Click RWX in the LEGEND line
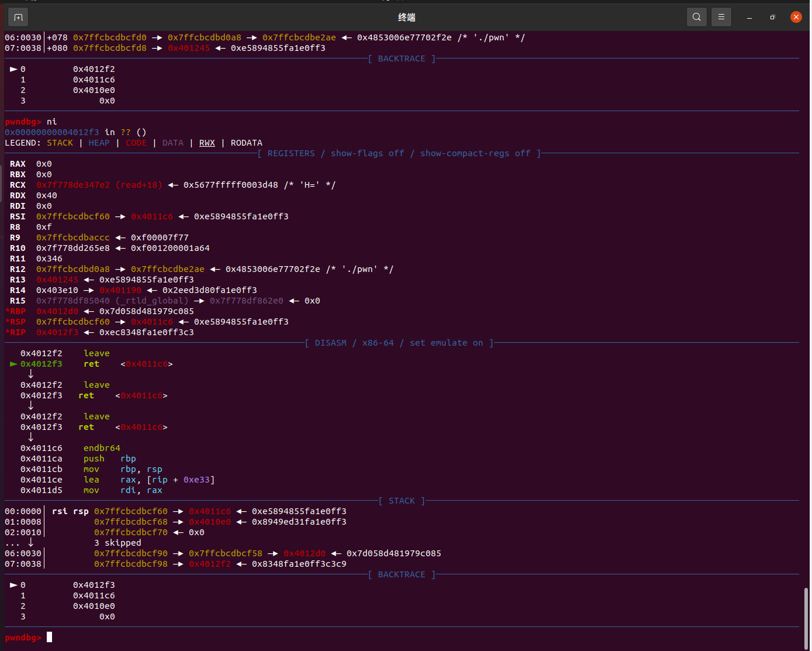The width and height of the screenshot is (812, 651). coord(207,143)
